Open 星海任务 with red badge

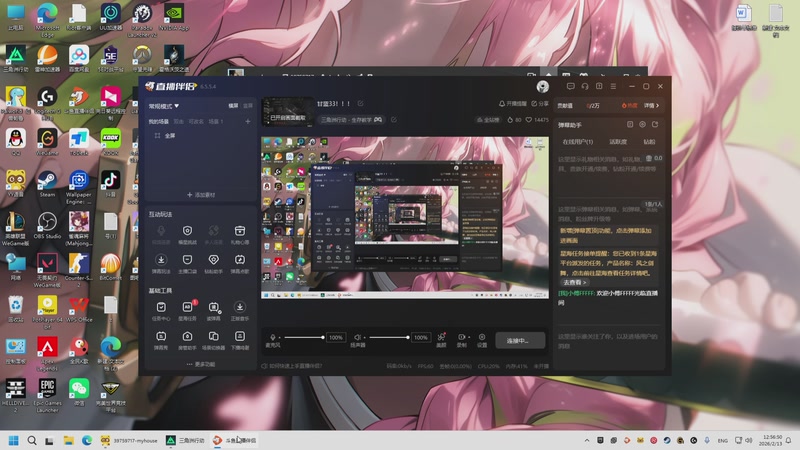coord(187,311)
